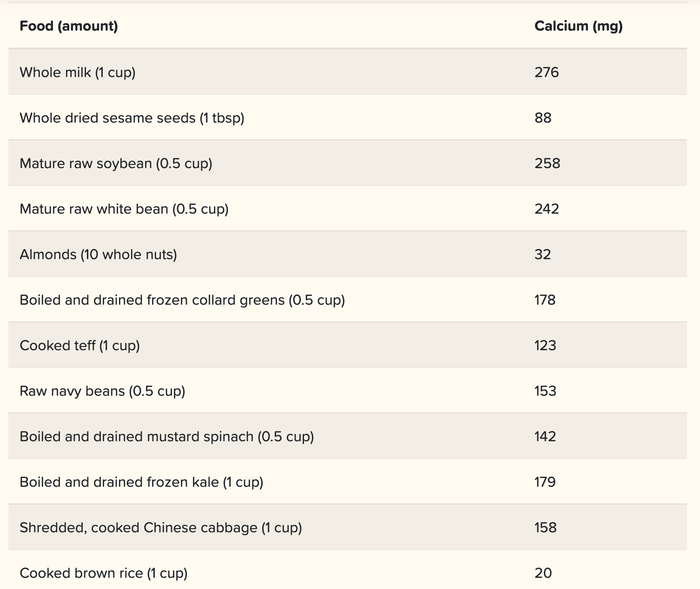
Task: Click the 88 calcium value
Action: (543, 118)
